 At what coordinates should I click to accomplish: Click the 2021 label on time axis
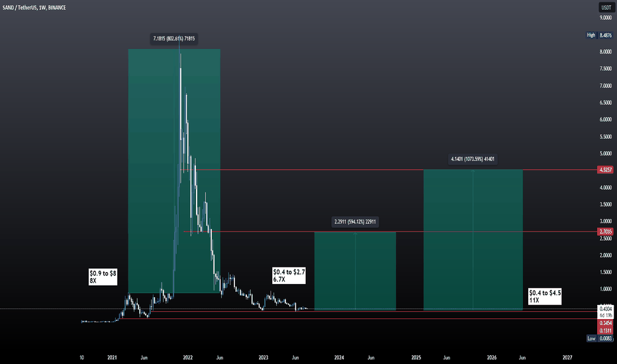[112, 357]
